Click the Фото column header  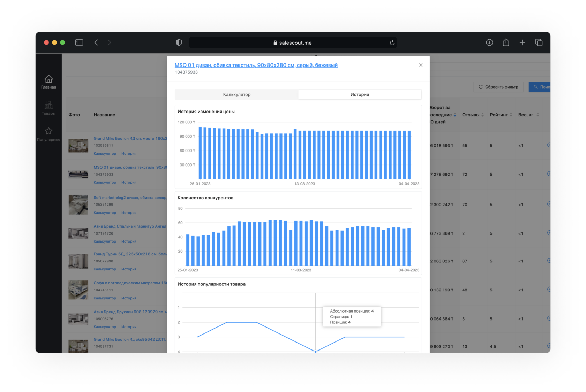74,115
